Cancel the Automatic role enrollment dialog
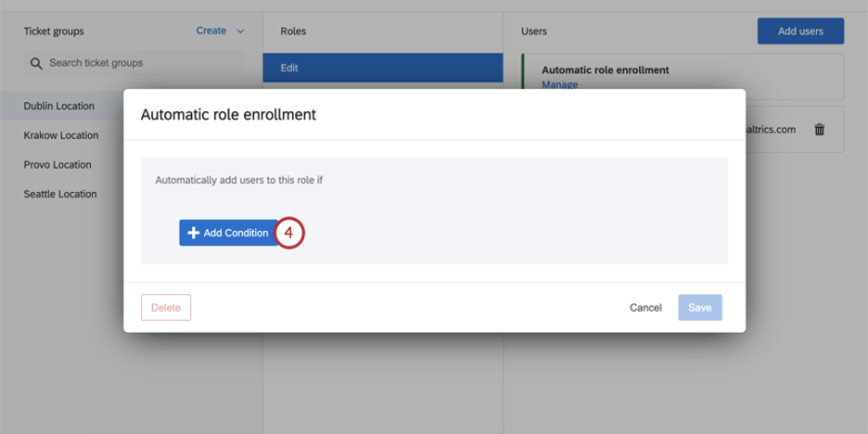 (x=645, y=308)
